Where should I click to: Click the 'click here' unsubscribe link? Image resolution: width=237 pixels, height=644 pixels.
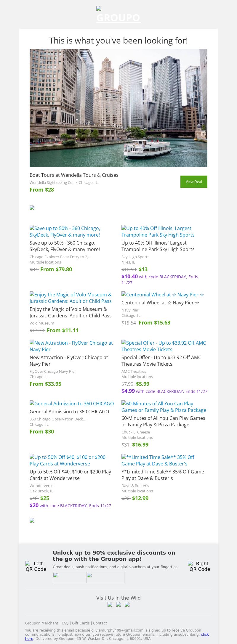coord(205,635)
